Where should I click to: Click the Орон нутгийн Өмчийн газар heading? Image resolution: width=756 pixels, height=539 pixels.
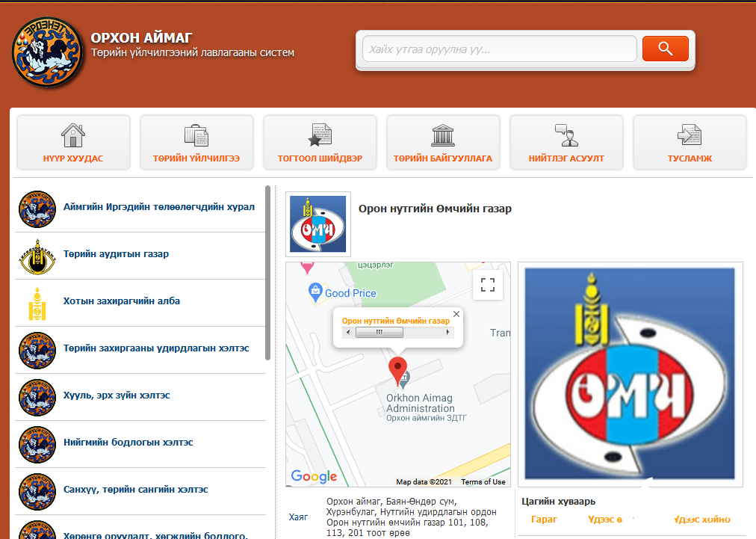point(435,209)
